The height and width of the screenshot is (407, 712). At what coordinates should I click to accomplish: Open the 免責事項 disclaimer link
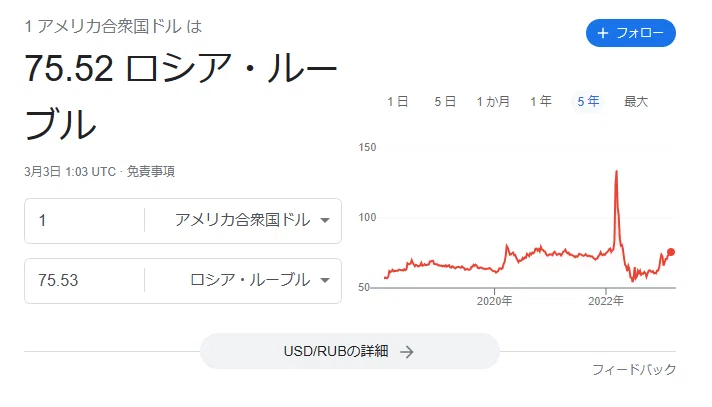pos(150,172)
